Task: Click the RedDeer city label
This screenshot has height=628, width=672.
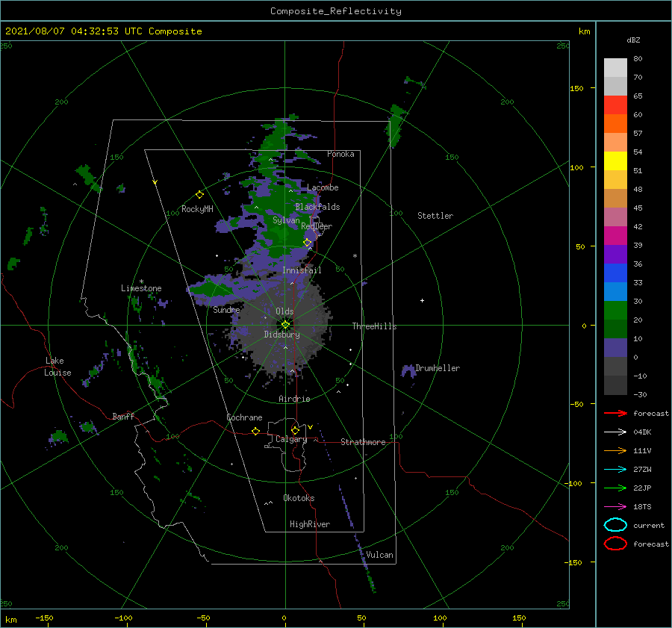Action: coord(317,226)
